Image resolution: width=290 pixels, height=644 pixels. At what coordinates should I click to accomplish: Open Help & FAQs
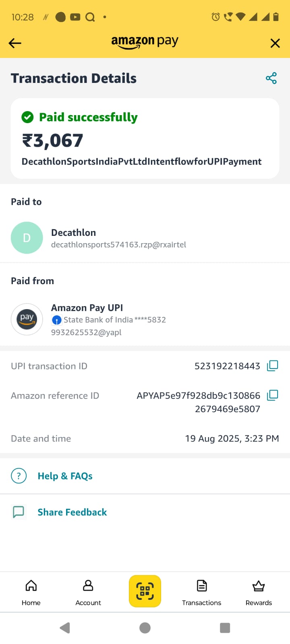pyautogui.click(x=65, y=476)
